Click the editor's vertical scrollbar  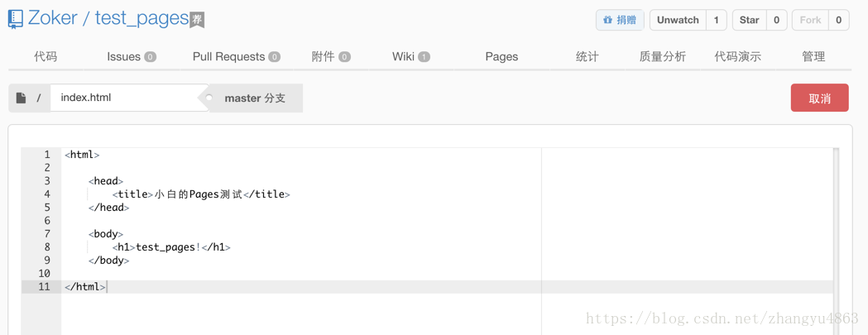836,240
